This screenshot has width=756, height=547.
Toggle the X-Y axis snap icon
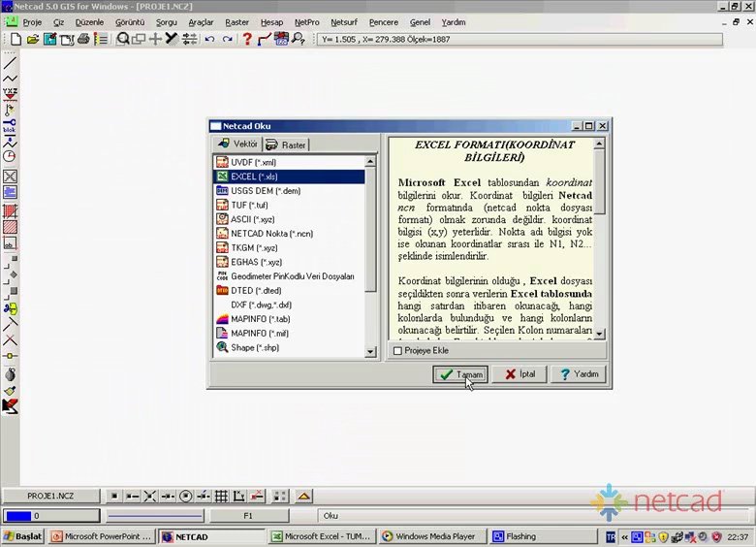tap(239, 496)
